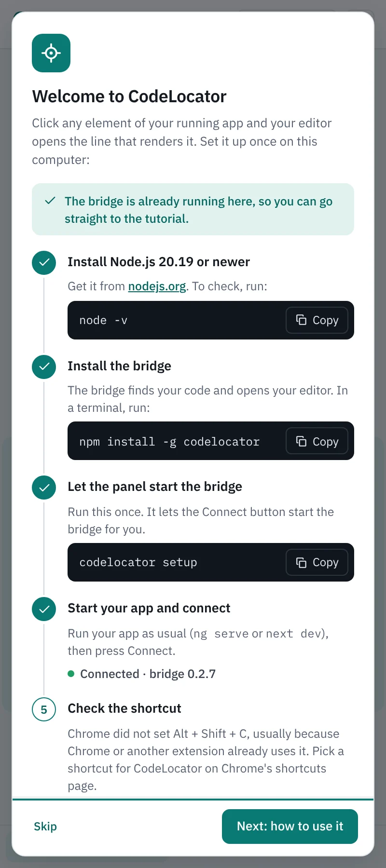Screen dimensions: 386x868
Task: Continue with Next: how to use it
Action: tap(290, 827)
